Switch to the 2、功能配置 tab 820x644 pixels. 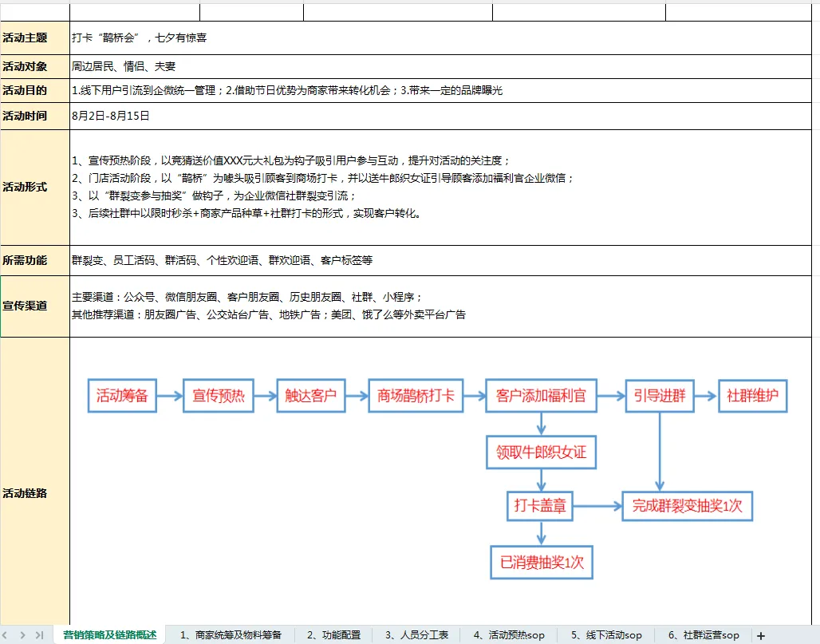tap(334, 634)
